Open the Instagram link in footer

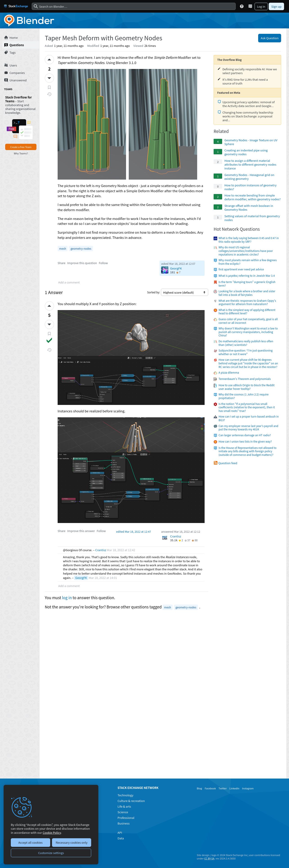pos(248,788)
